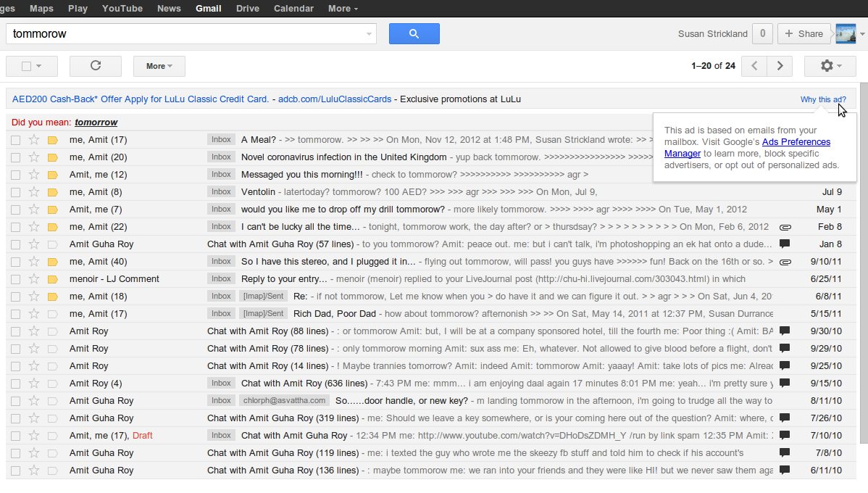Click the vertical page scrollbar
This screenshot has width=868, height=493.
(x=864, y=263)
